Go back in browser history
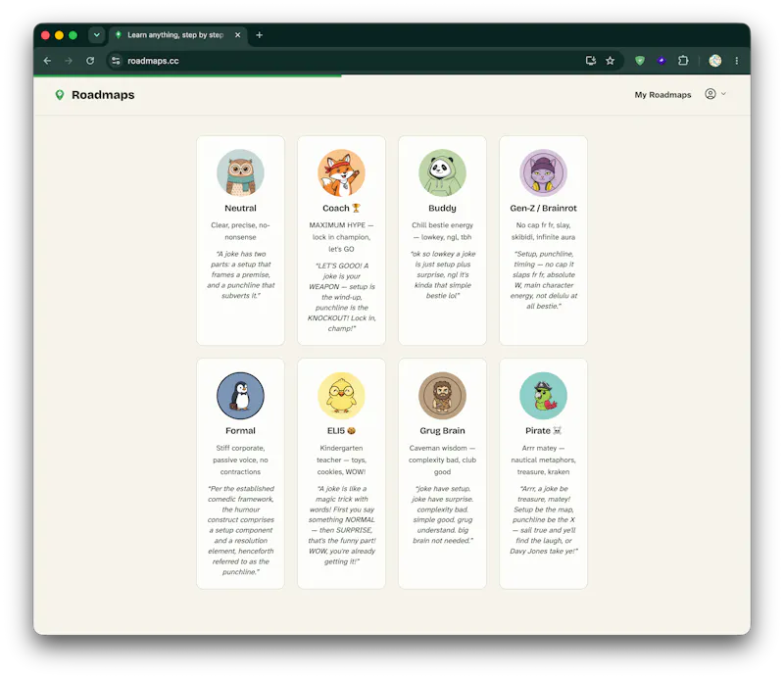This screenshot has height=679, width=784. [x=47, y=61]
